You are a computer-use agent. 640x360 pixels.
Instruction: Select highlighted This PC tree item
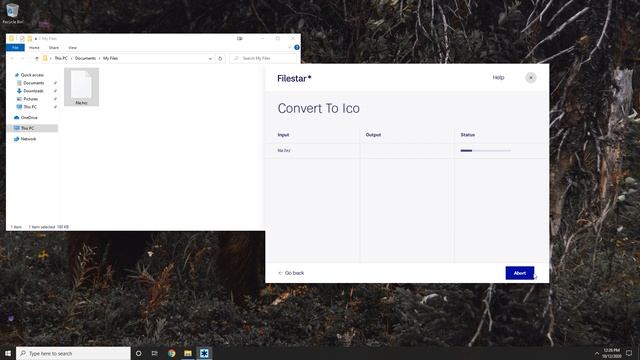[x=32, y=128]
